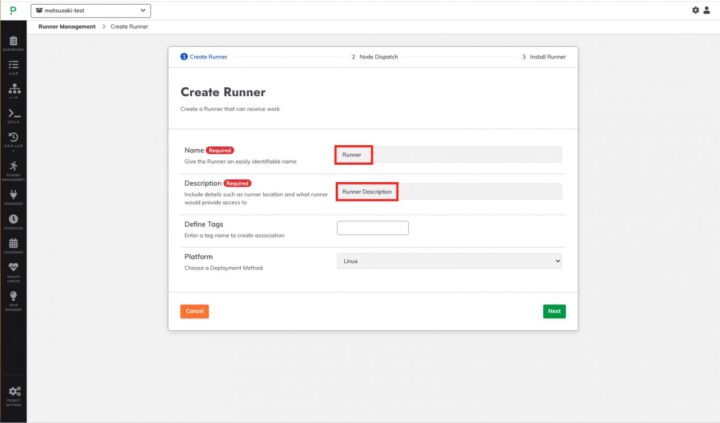Viewport: 720px width, 423px height.
Task: Click the PagerDuty logo in top-left corner
Action: point(13,10)
